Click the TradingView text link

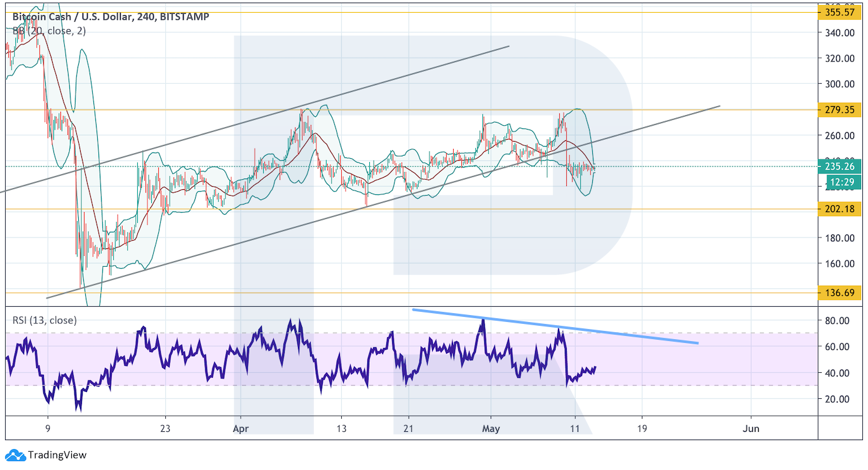(57, 455)
